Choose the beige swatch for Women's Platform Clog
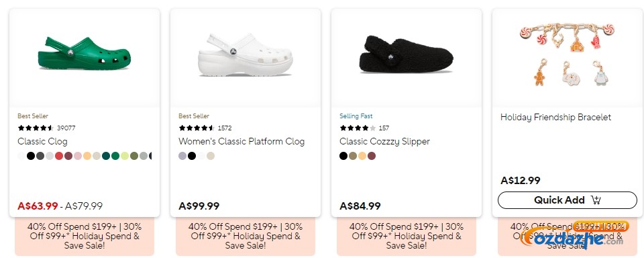644x258 pixels. pos(211,156)
